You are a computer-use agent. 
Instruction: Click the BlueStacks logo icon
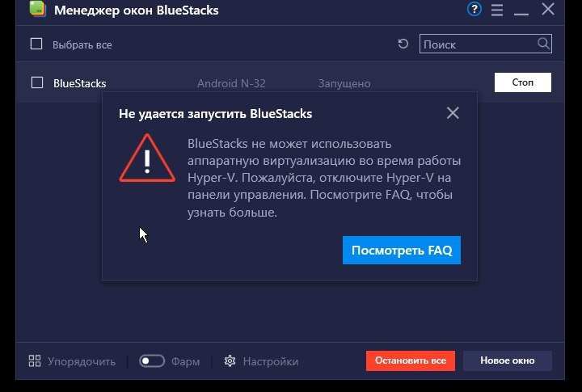click(38, 9)
